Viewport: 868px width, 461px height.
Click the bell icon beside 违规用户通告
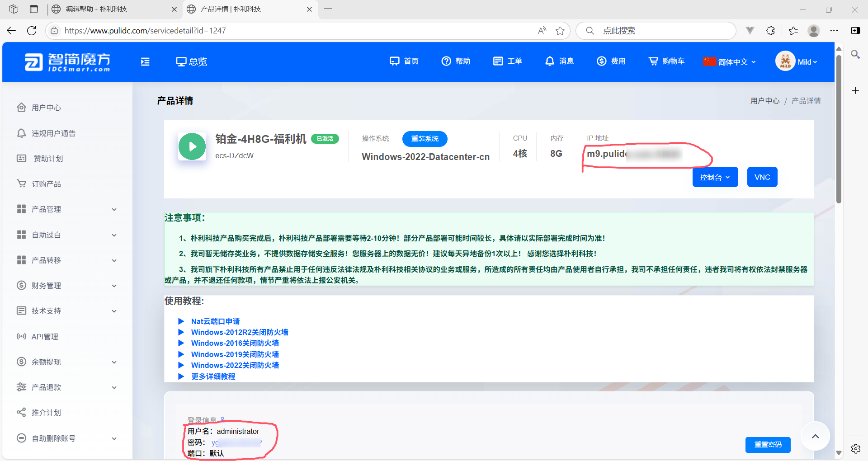pos(21,133)
